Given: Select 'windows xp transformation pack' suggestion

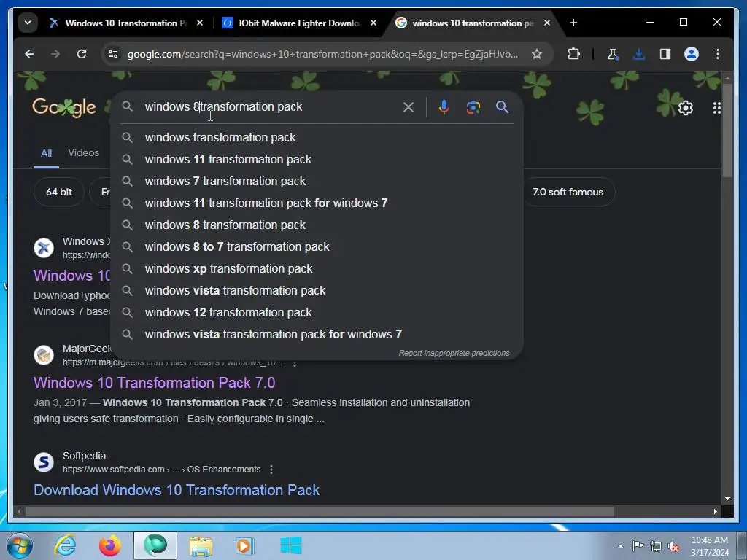Looking at the screenshot, I should (317, 269).
